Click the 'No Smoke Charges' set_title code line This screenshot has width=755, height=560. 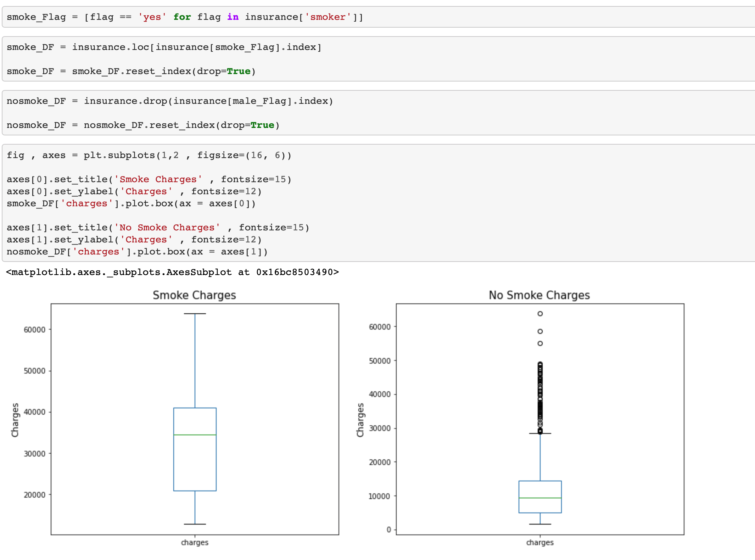tap(158, 228)
